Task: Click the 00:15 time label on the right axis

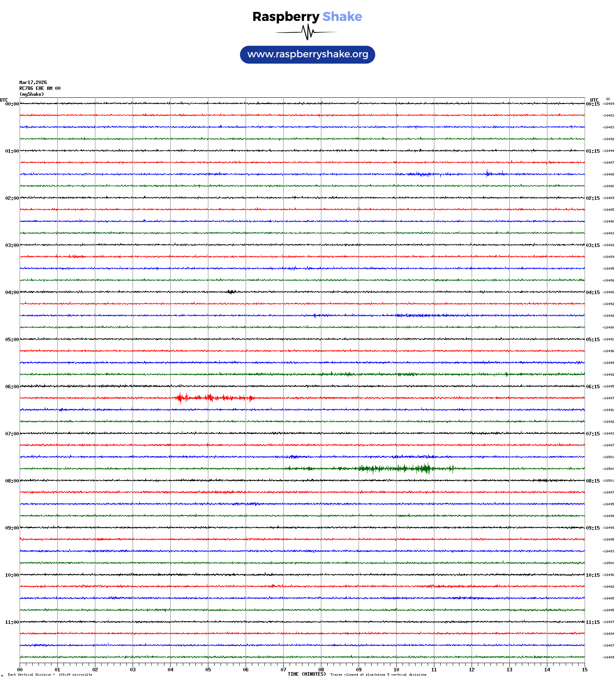Action: [592, 104]
